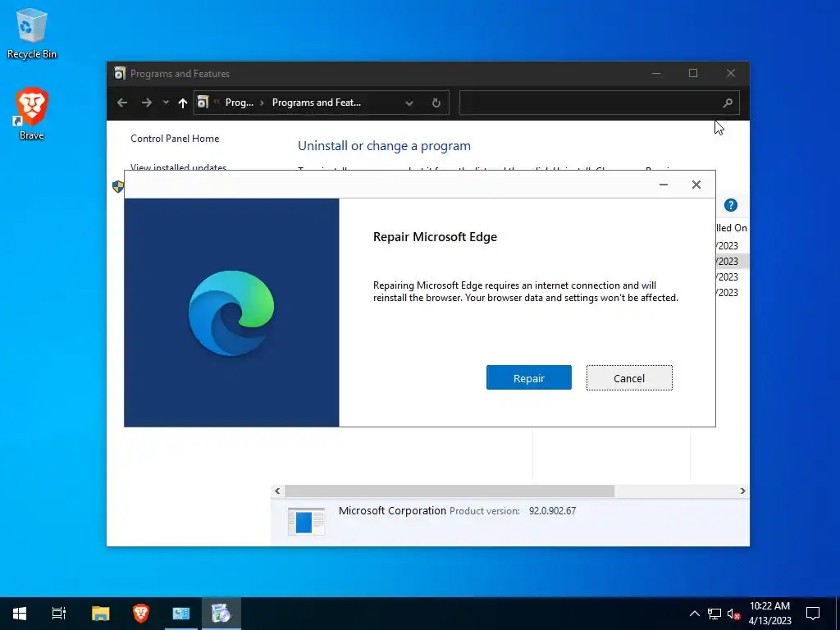Select the Brave desktop shortcut
The height and width of the screenshot is (630, 840).
32,114
